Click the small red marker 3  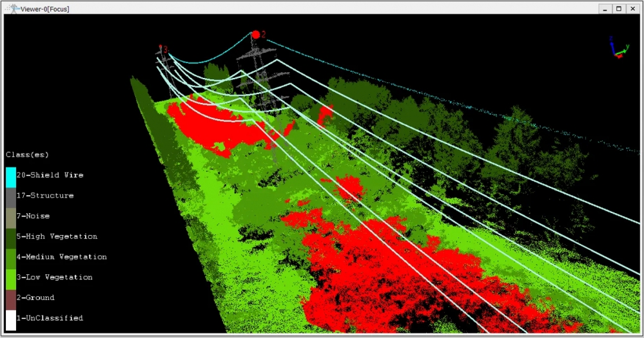(161, 47)
